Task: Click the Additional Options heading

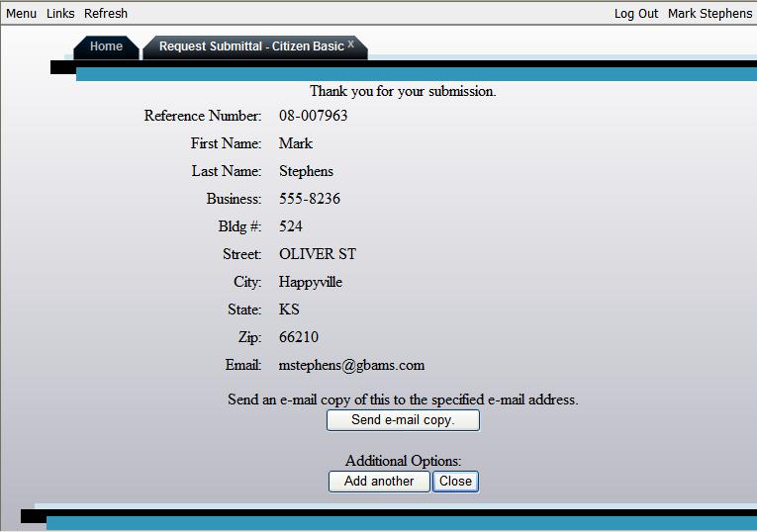Action: click(403, 461)
